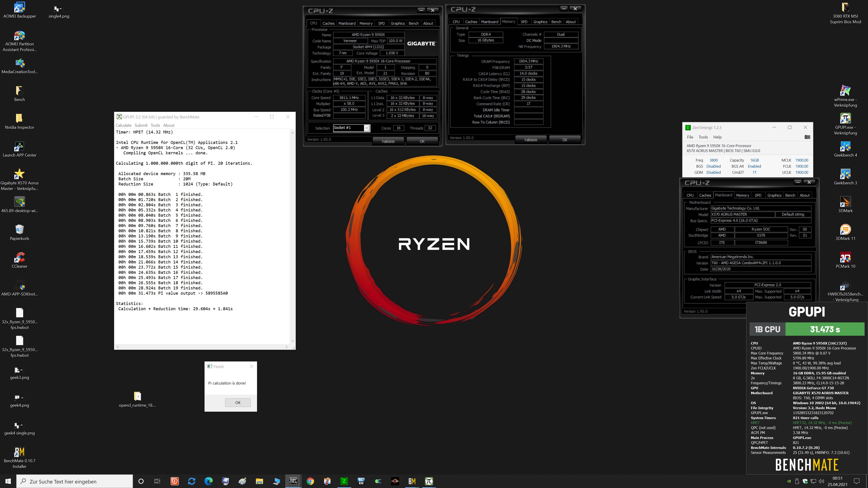The width and height of the screenshot is (868, 488).
Task: Click the ZenTimings Freq value 3800
Action: (x=713, y=160)
